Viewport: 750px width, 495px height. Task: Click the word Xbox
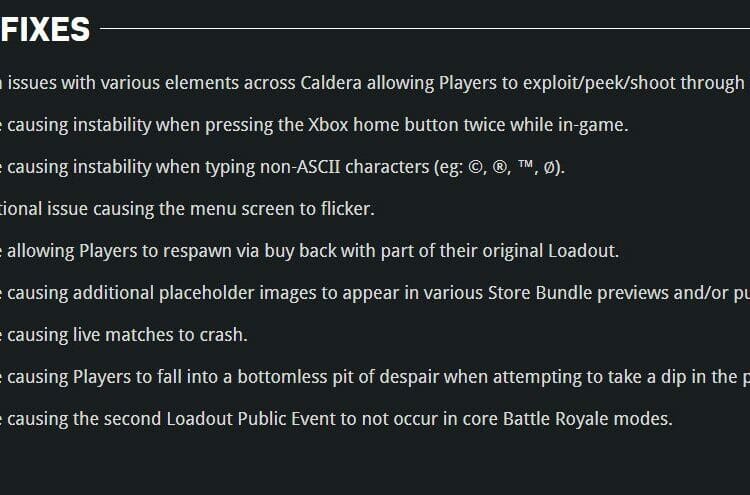(x=328, y=125)
